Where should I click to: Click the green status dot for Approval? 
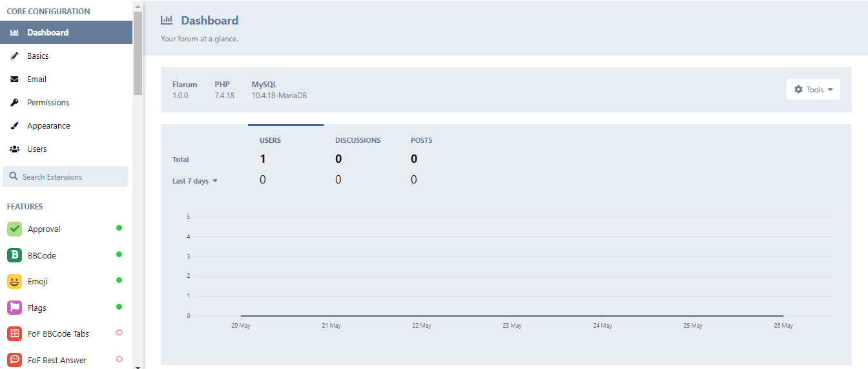tap(119, 228)
